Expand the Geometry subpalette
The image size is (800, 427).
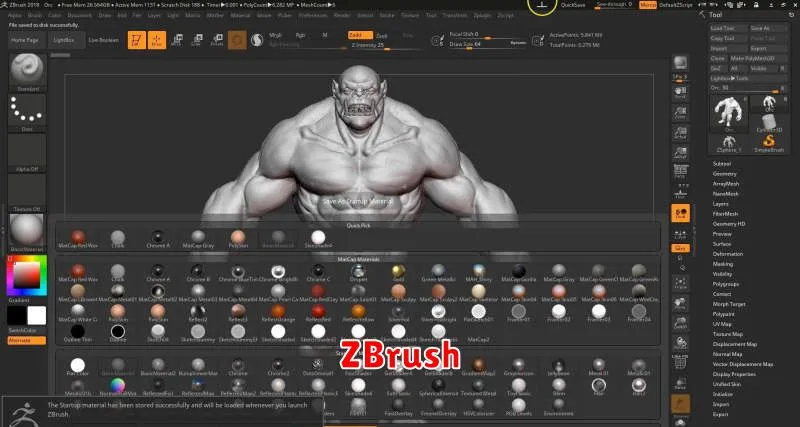point(724,174)
